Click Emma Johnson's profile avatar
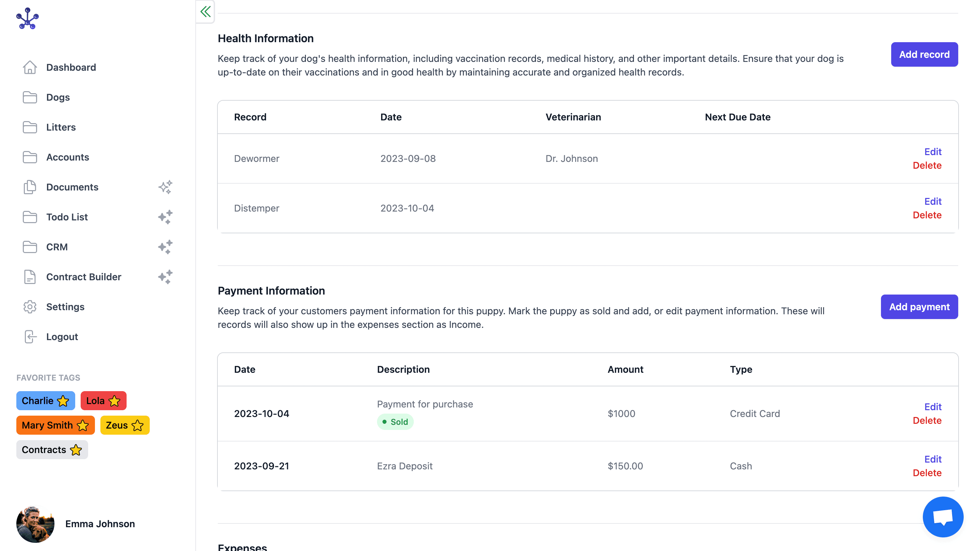 (35, 524)
